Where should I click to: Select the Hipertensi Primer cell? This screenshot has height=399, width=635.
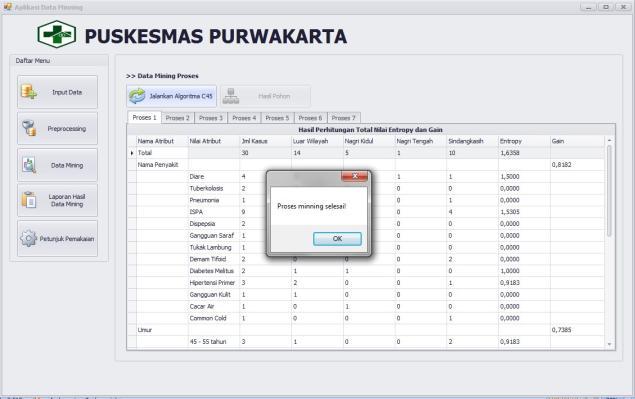214,283
